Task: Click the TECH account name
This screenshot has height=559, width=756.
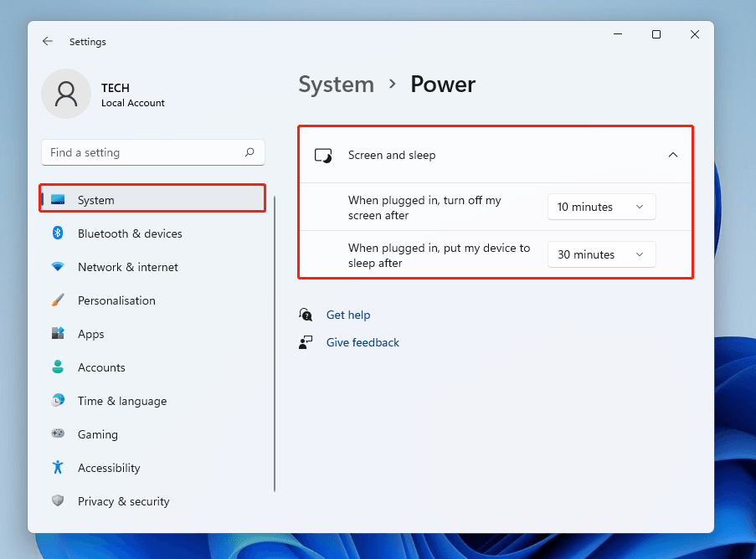Action: pyautogui.click(x=116, y=88)
